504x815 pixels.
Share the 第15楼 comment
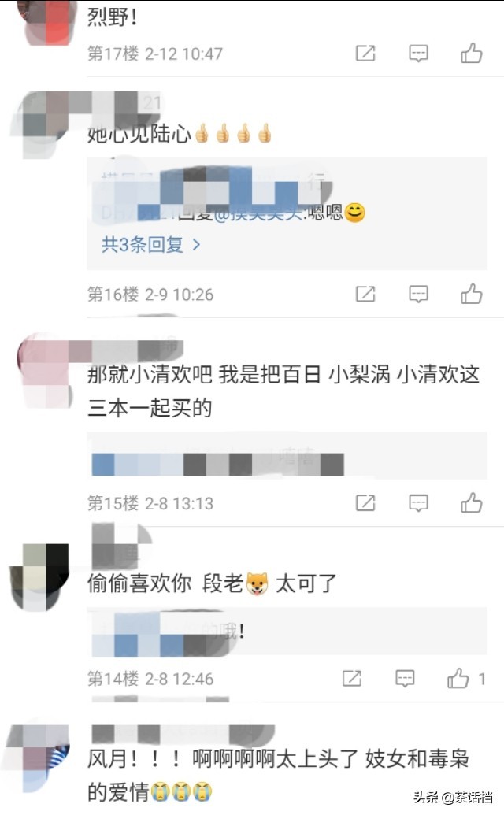pos(365,503)
